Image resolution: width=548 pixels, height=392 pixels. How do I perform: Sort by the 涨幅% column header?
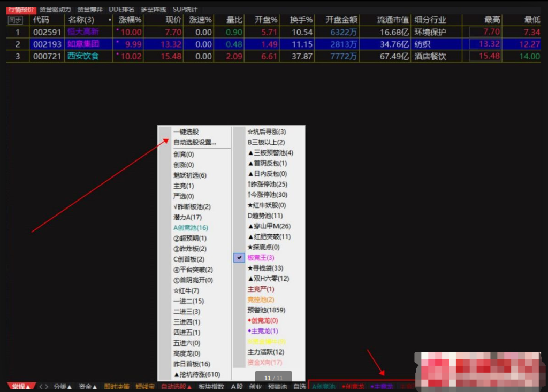point(130,20)
